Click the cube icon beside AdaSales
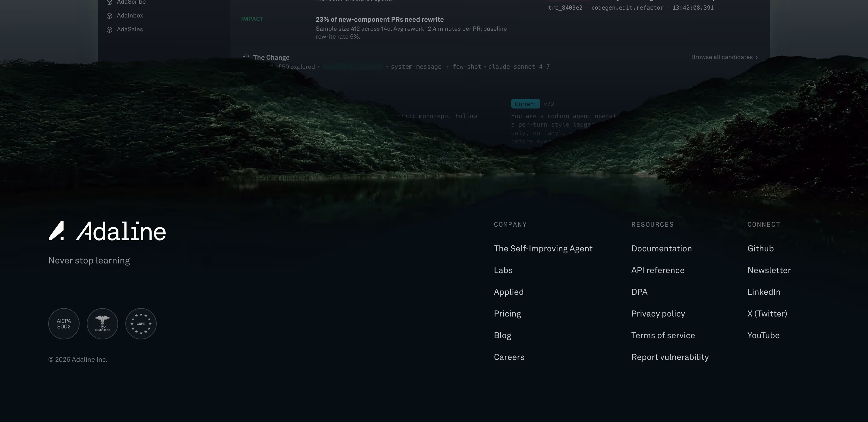The height and width of the screenshot is (422, 868). [x=109, y=30]
